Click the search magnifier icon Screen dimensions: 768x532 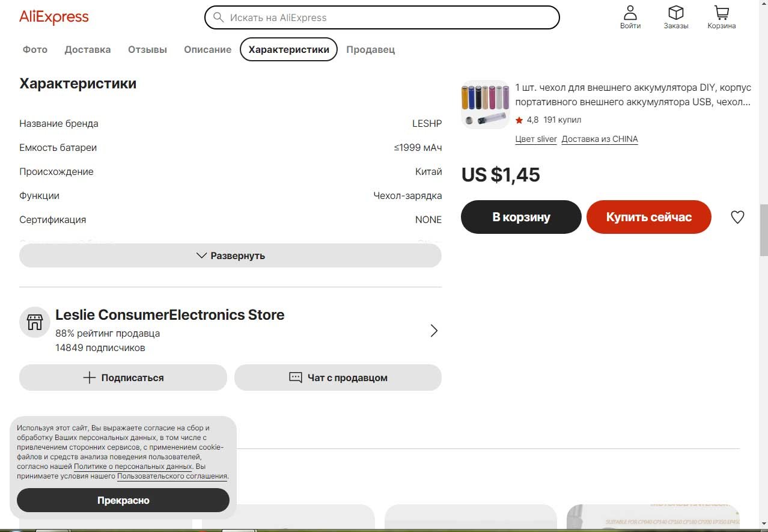pos(219,17)
